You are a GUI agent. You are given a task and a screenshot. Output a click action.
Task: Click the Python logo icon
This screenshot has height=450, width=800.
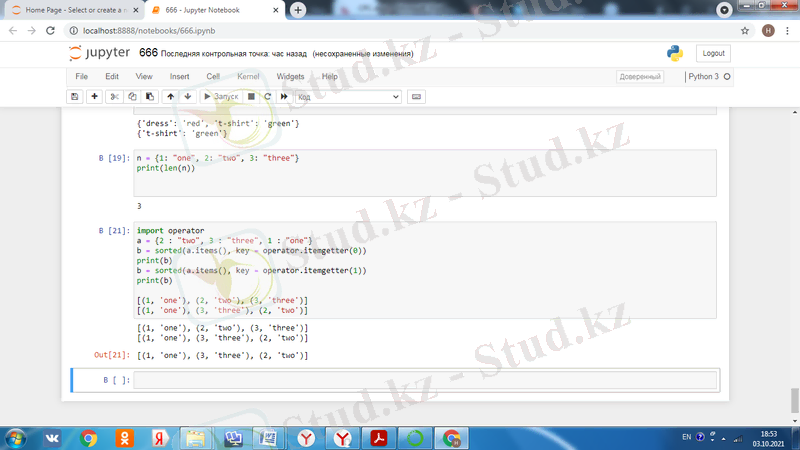pos(674,53)
